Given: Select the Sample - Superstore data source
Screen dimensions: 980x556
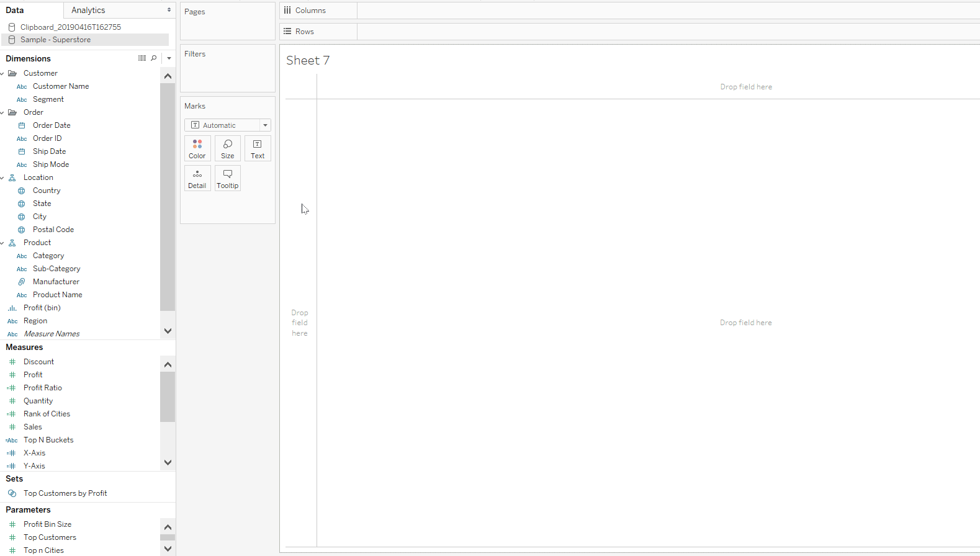Looking at the screenshot, I should [55, 40].
